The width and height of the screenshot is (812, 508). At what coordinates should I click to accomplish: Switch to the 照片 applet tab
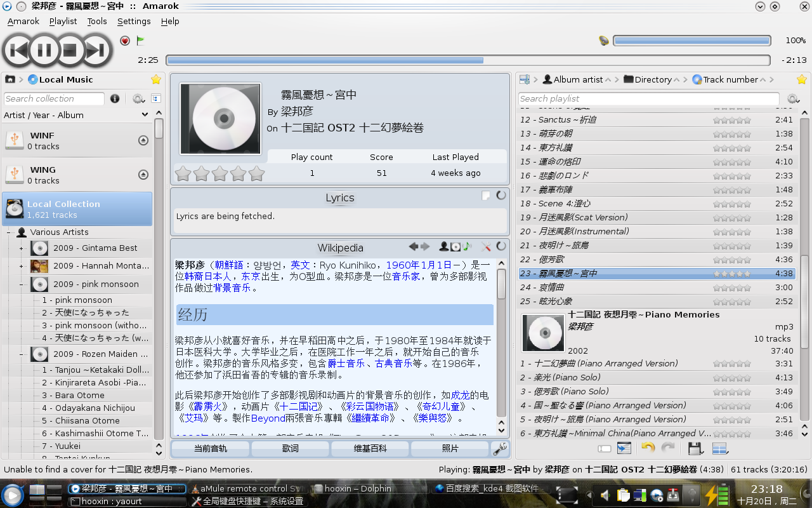pos(450,448)
